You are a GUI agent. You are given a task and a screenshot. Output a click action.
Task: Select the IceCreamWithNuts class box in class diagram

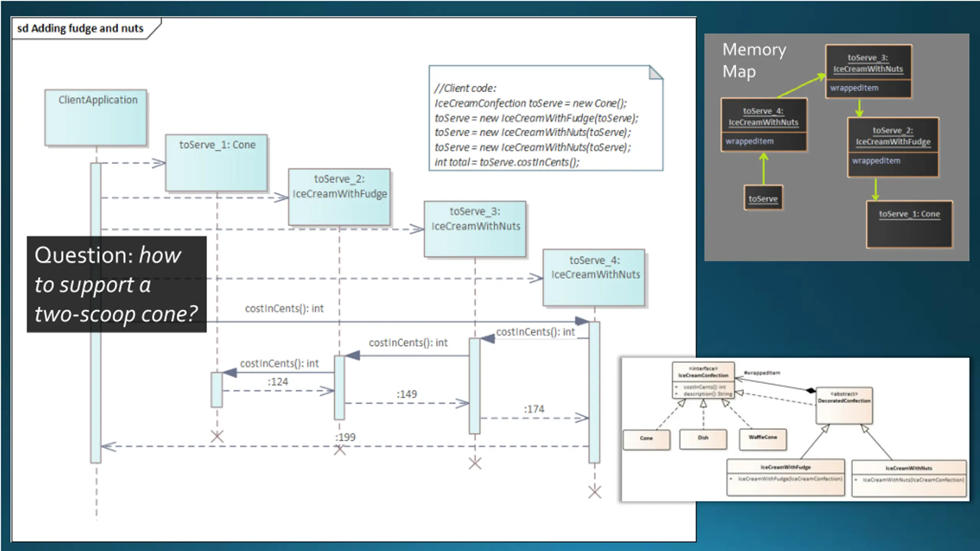909,478
